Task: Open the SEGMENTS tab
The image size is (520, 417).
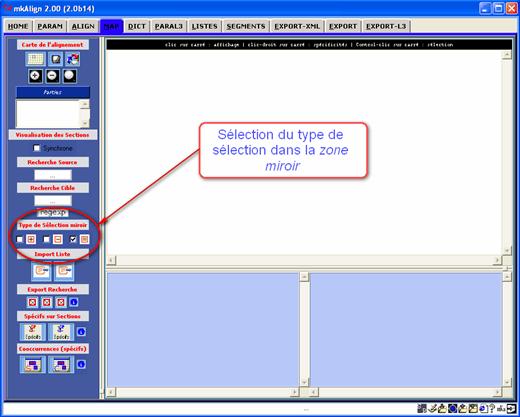Action: pos(246,26)
